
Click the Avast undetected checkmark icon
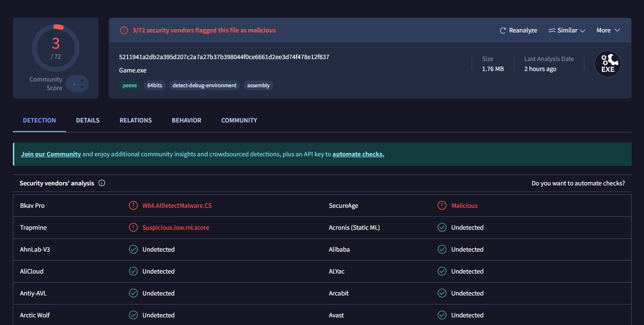(442, 315)
